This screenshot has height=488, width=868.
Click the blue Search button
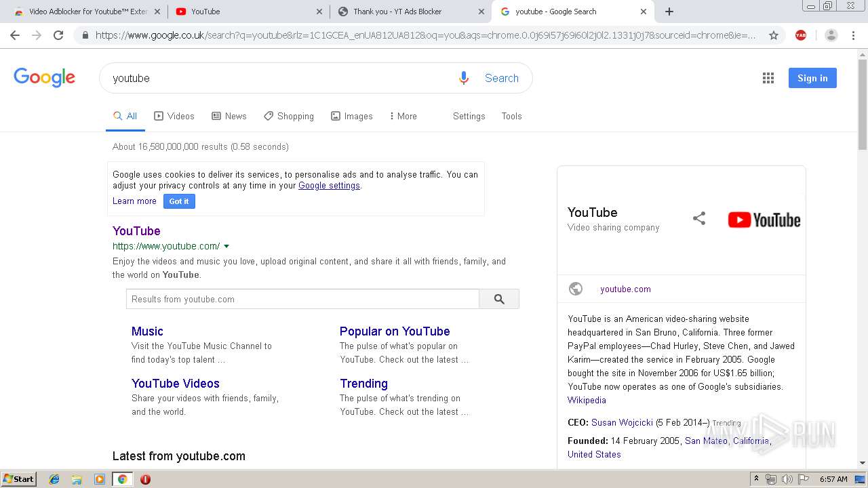501,78
